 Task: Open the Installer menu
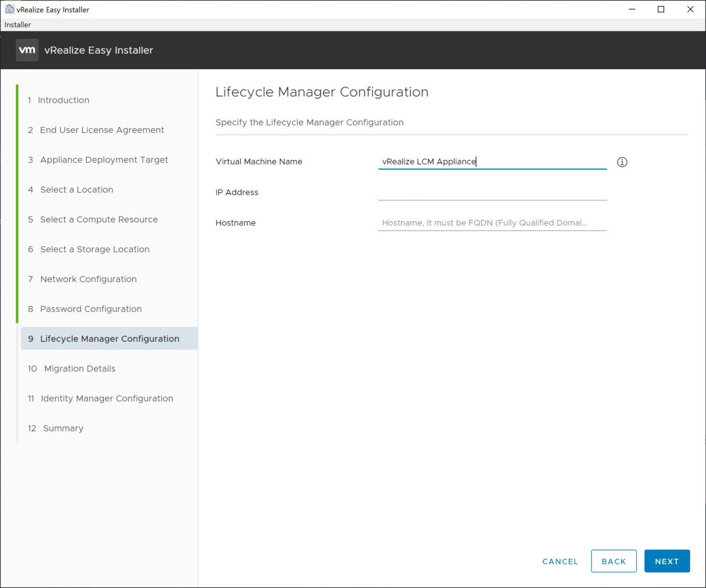18,24
